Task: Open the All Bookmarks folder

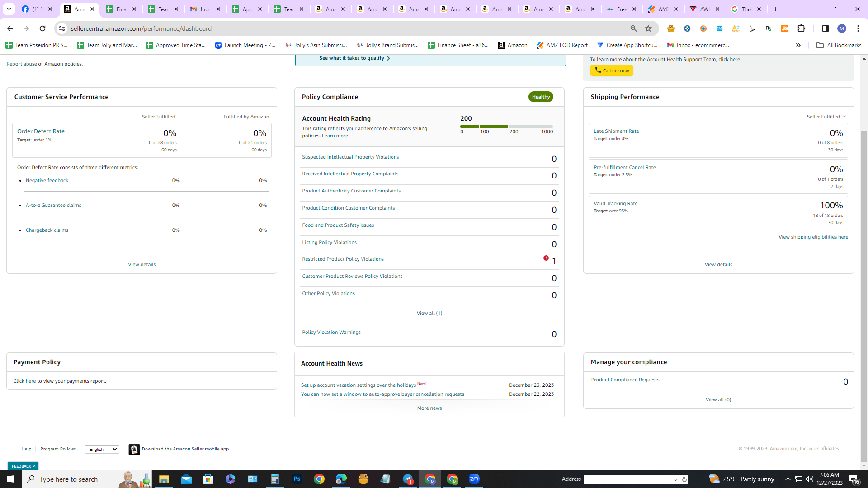Action: tap(839, 45)
